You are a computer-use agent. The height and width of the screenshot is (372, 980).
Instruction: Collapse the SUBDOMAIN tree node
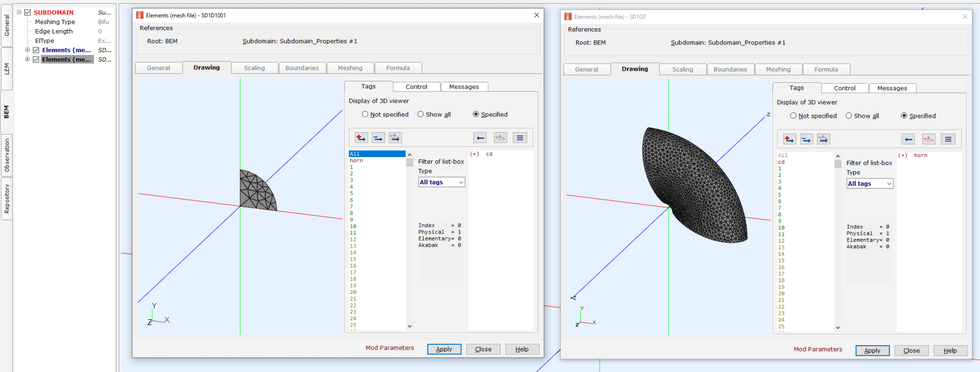pos(19,12)
